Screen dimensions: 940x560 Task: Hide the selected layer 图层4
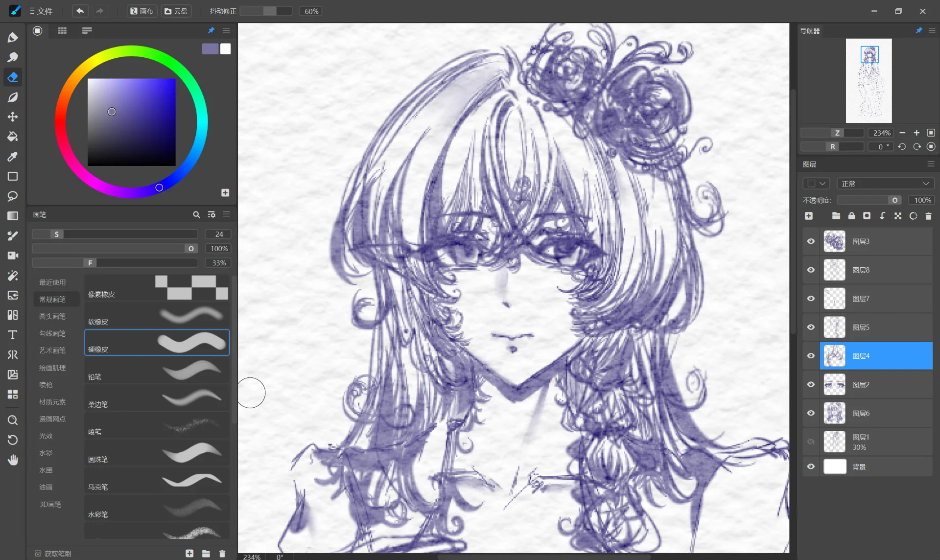[x=811, y=356]
